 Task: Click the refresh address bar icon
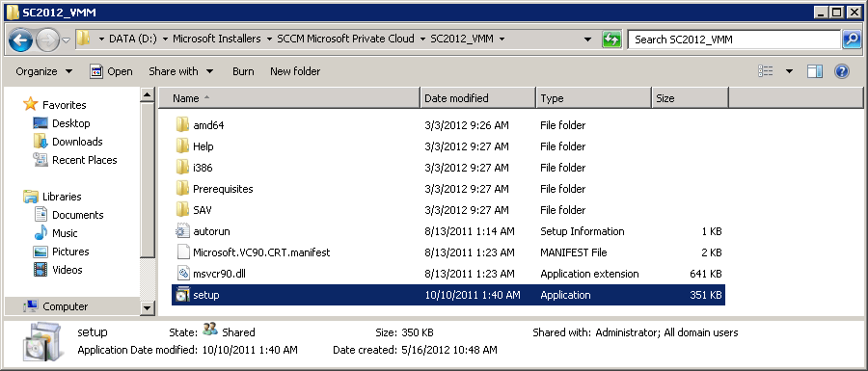[611, 40]
